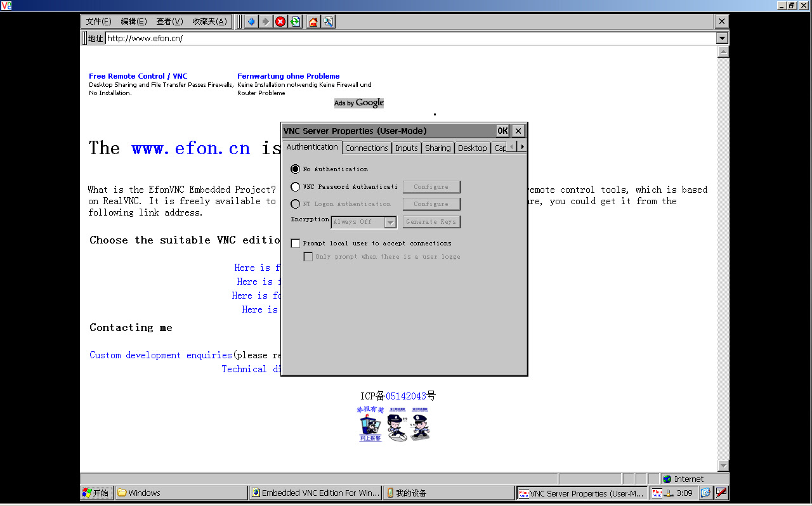Click Configure next to VNC Password Authentication
The image size is (812, 506).
[x=431, y=186]
